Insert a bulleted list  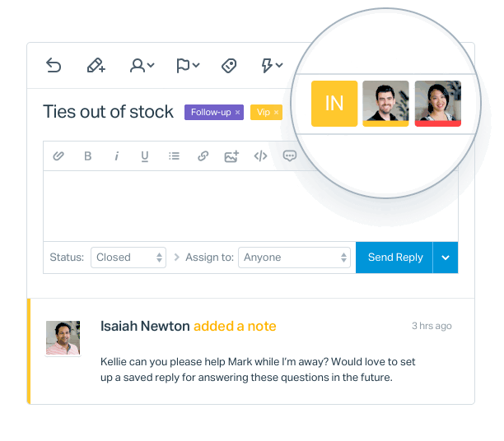[x=175, y=156]
